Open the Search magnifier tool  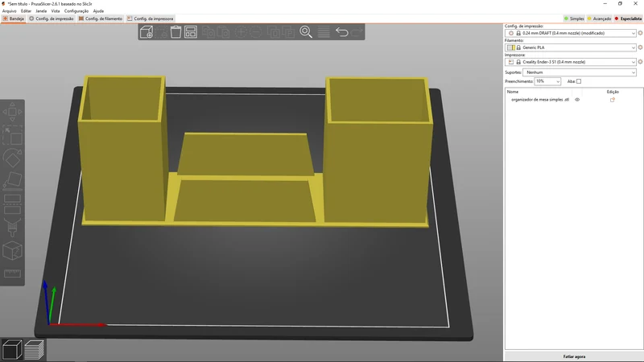pos(306,32)
